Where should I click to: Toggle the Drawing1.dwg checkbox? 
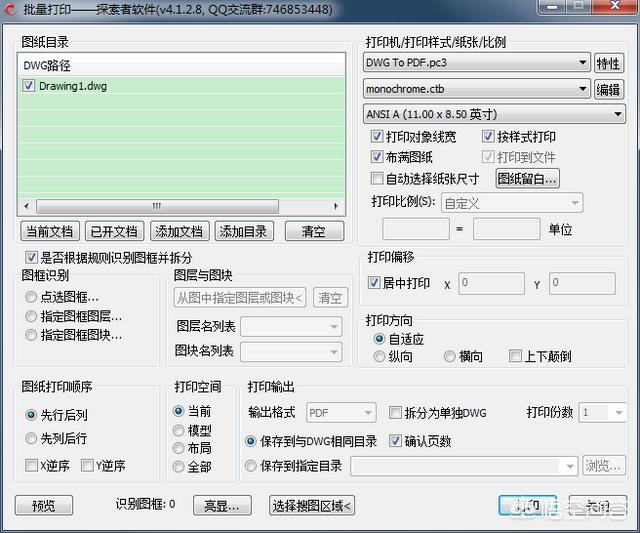(28, 86)
